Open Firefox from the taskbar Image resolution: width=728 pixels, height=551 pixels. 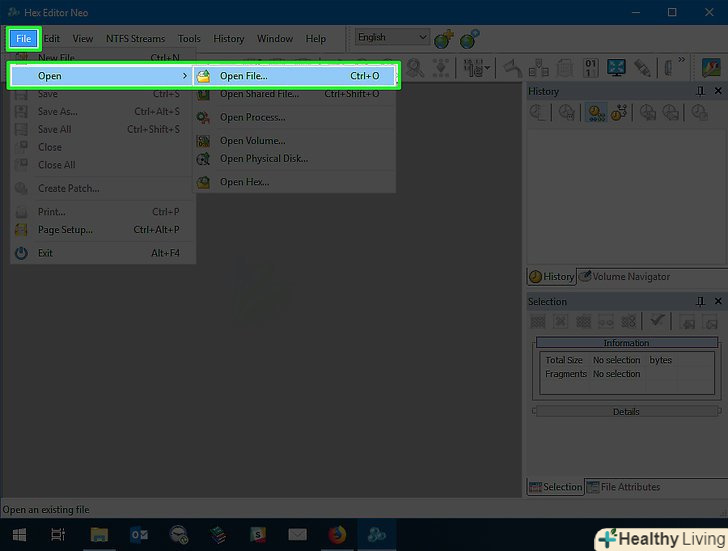pos(337,535)
